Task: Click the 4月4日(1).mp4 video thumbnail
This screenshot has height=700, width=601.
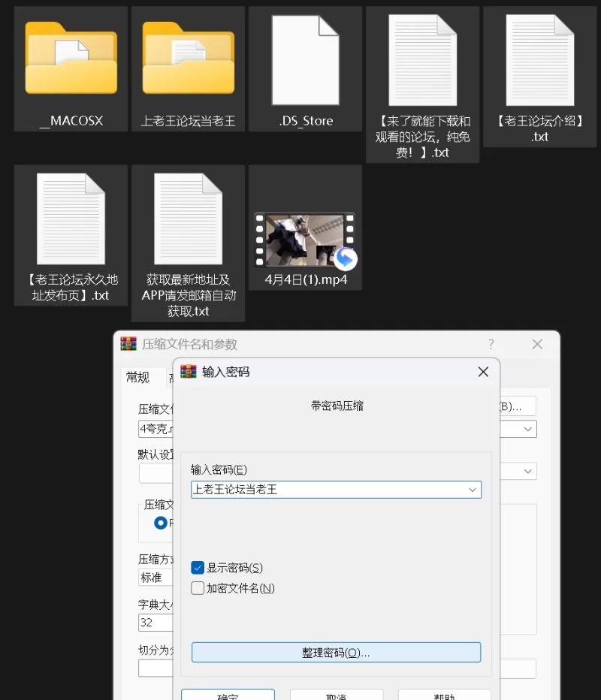Action: click(x=304, y=240)
